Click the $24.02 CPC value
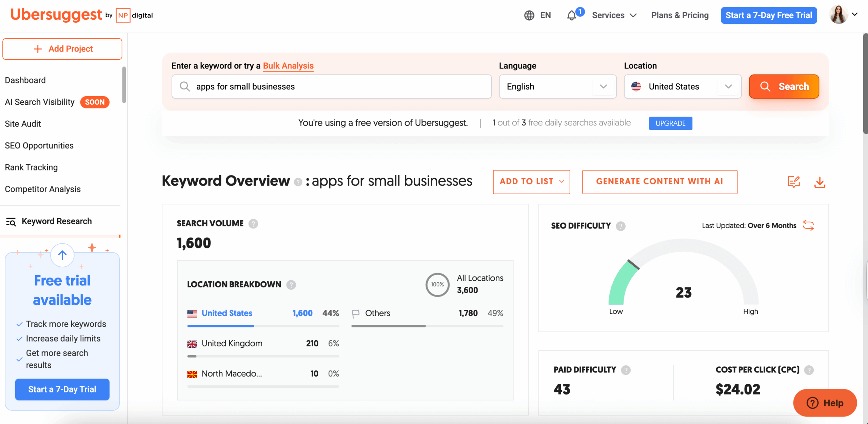 pyautogui.click(x=738, y=389)
